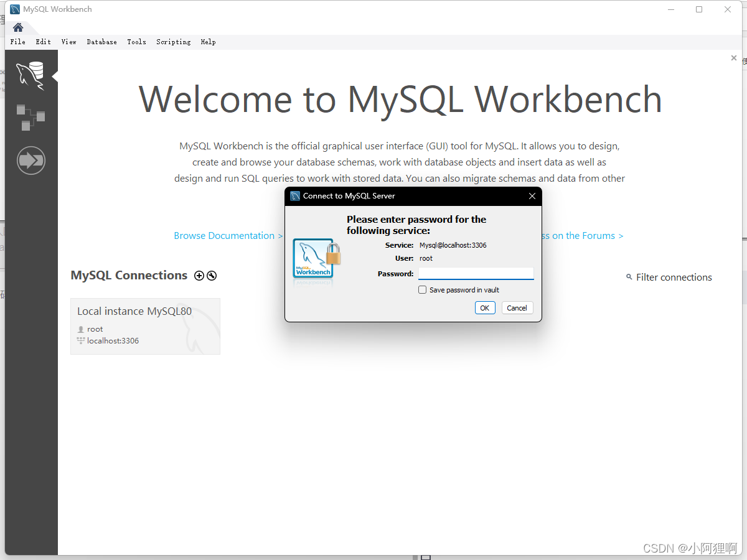Open the Migration wizard arrow sidebar icon
This screenshot has width=747, height=560.
click(31, 161)
